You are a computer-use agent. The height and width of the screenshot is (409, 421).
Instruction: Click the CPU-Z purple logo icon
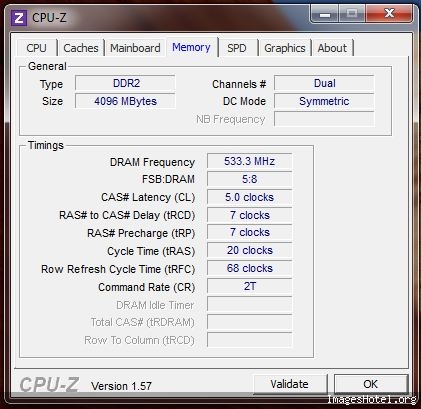(19, 18)
